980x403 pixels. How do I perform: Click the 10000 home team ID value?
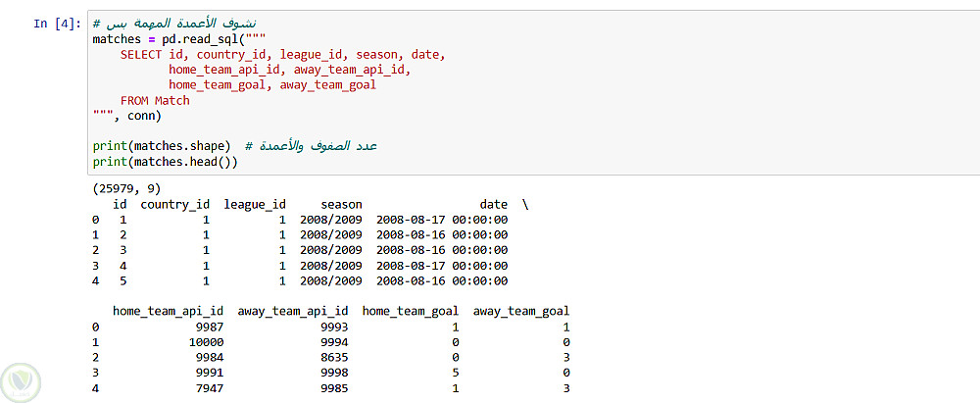(x=204, y=342)
